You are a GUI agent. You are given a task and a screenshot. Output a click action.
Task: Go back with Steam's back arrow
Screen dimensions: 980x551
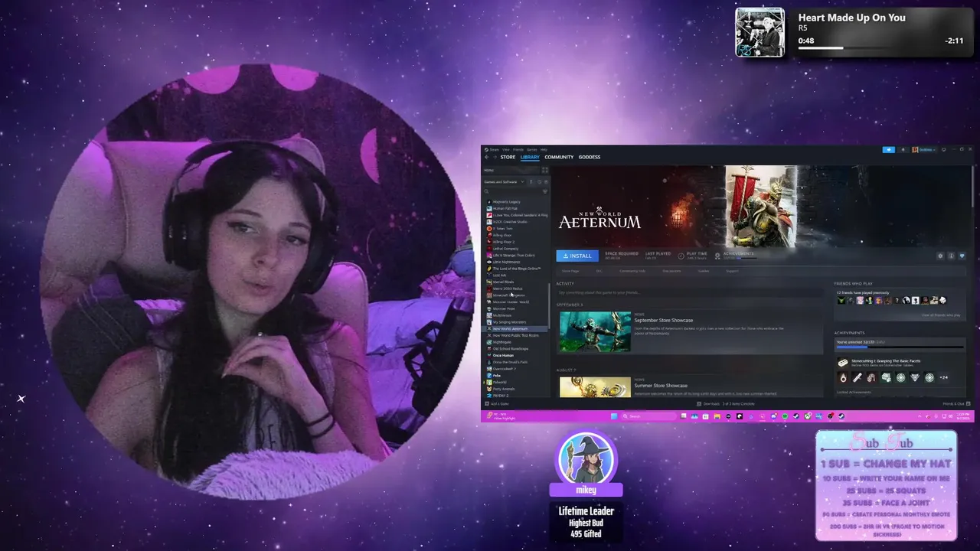tap(486, 157)
